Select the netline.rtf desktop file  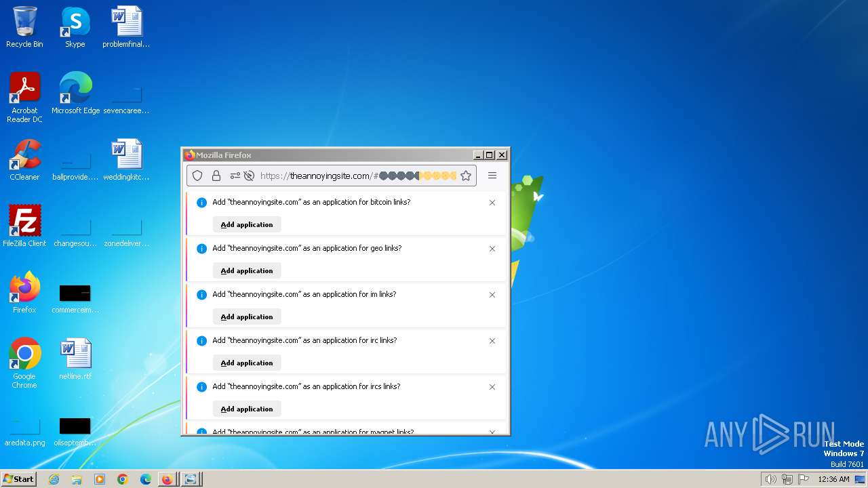[75, 359]
